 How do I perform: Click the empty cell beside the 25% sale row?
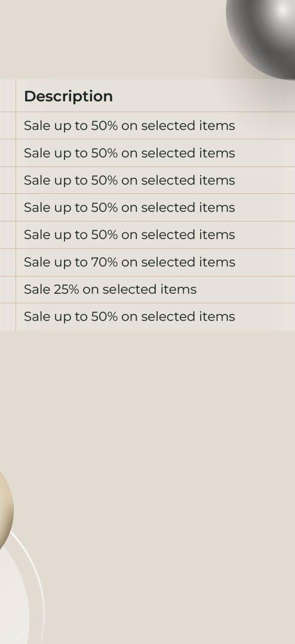[x=8, y=290]
